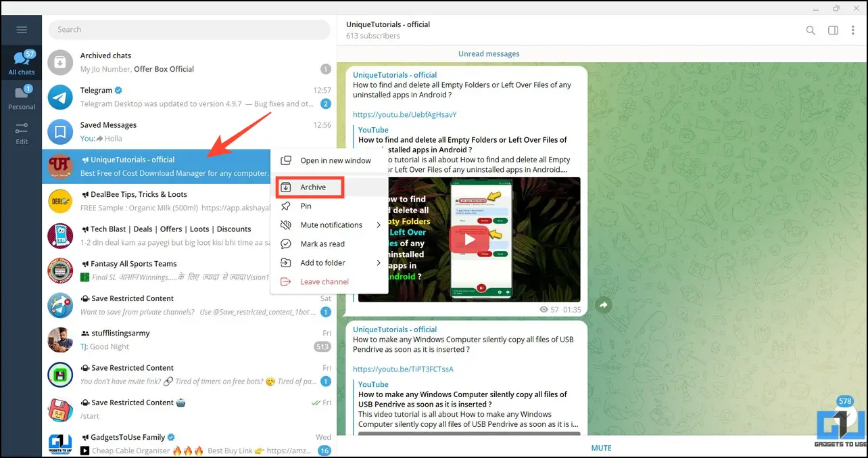This screenshot has height=458, width=868.
Task: Click the Unread messages divider label
Action: [489, 54]
